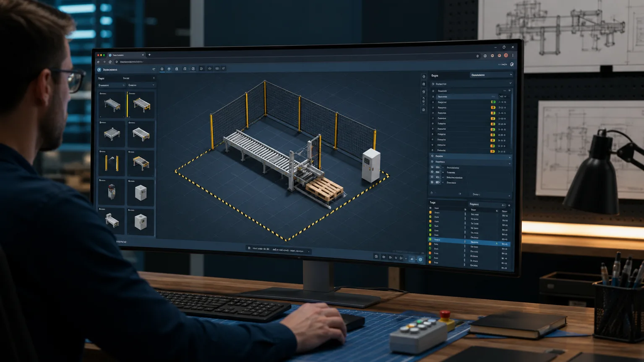
Task: Close the left catalog panel with the X
Action: (154, 78)
